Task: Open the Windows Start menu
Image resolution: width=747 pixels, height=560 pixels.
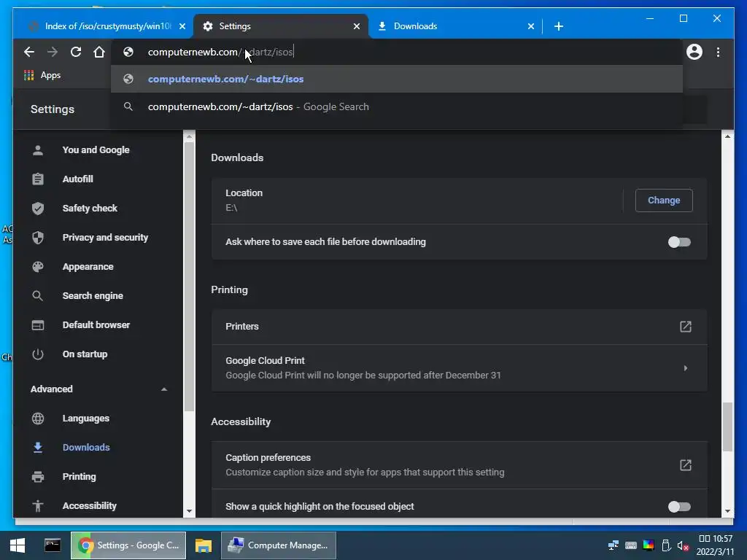Action: 18,545
